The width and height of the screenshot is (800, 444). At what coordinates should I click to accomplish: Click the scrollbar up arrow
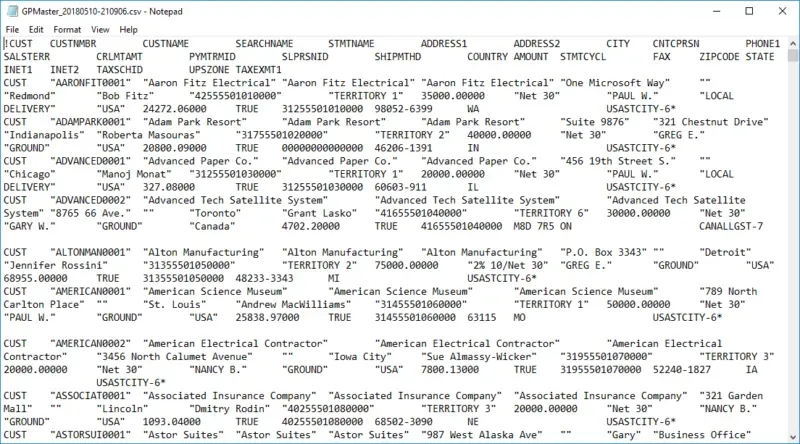pos(792,43)
